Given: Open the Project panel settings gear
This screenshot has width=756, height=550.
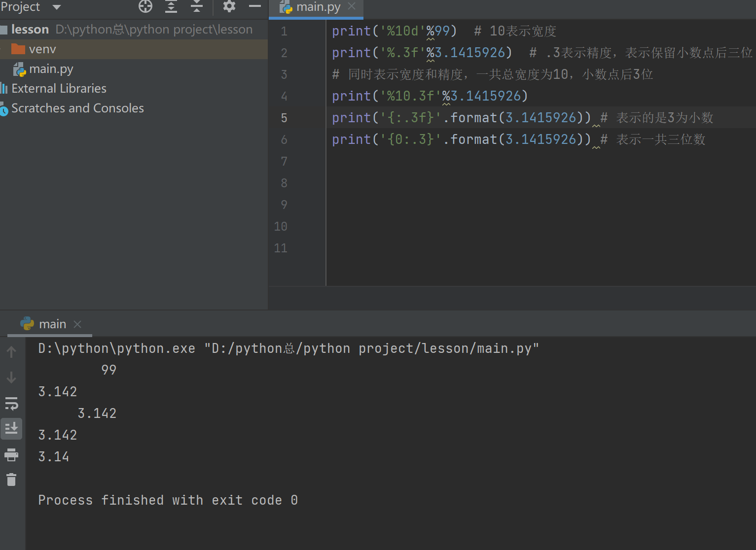Looking at the screenshot, I should pyautogui.click(x=229, y=6).
